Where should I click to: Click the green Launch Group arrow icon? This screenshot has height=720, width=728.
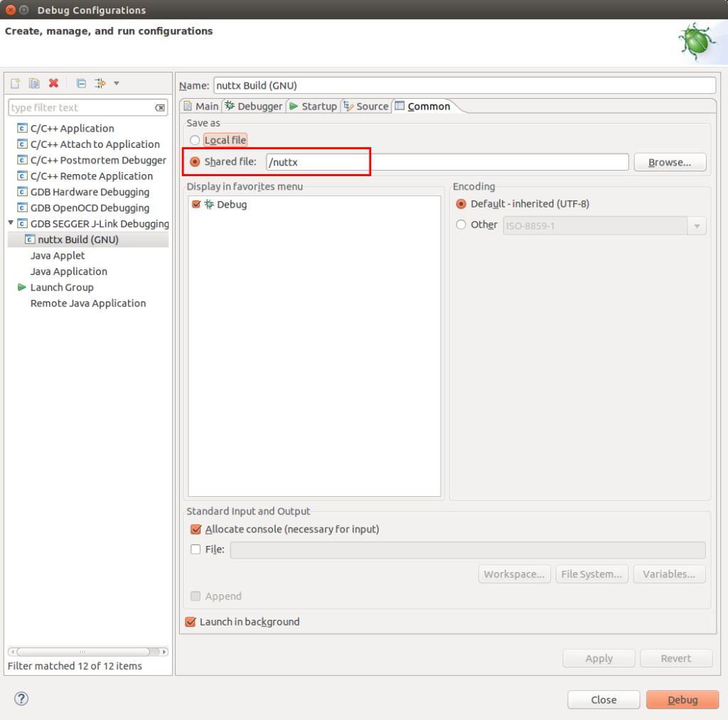click(x=21, y=287)
